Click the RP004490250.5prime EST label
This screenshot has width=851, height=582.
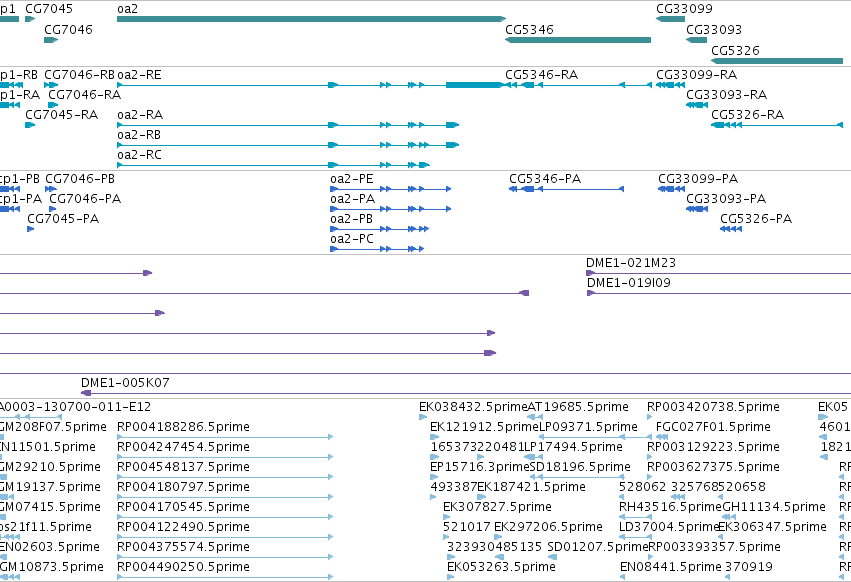(x=183, y=567)
